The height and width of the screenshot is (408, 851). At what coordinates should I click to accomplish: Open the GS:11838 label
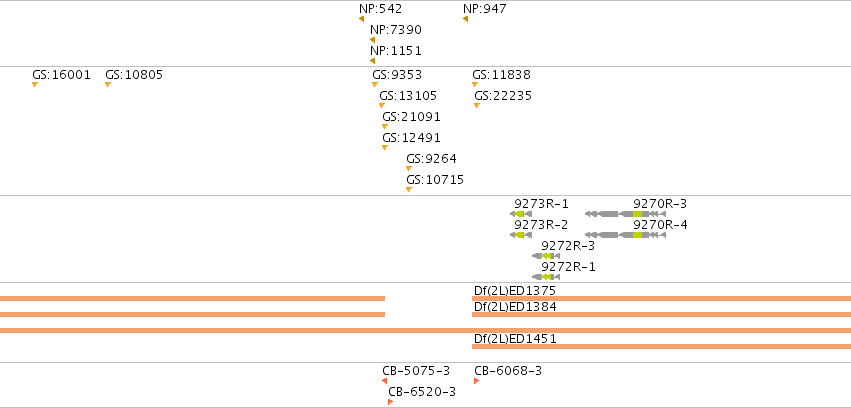click(501, 75)
